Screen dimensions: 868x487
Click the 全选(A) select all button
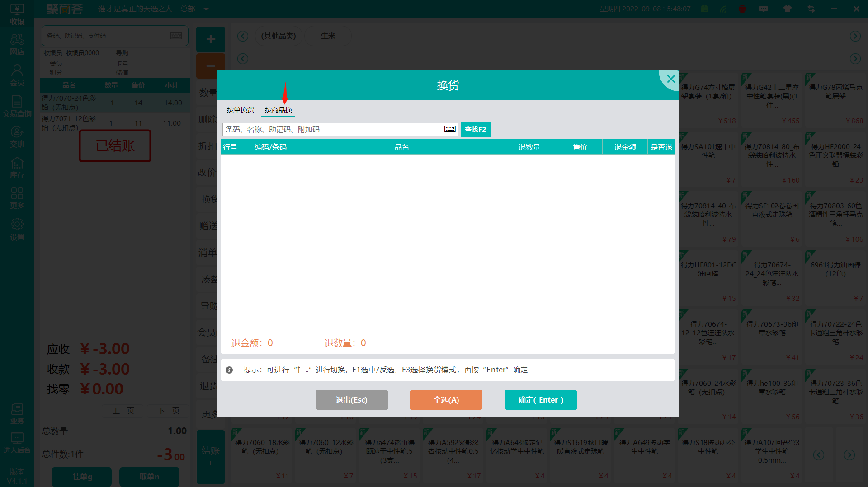tap(446, 400)
